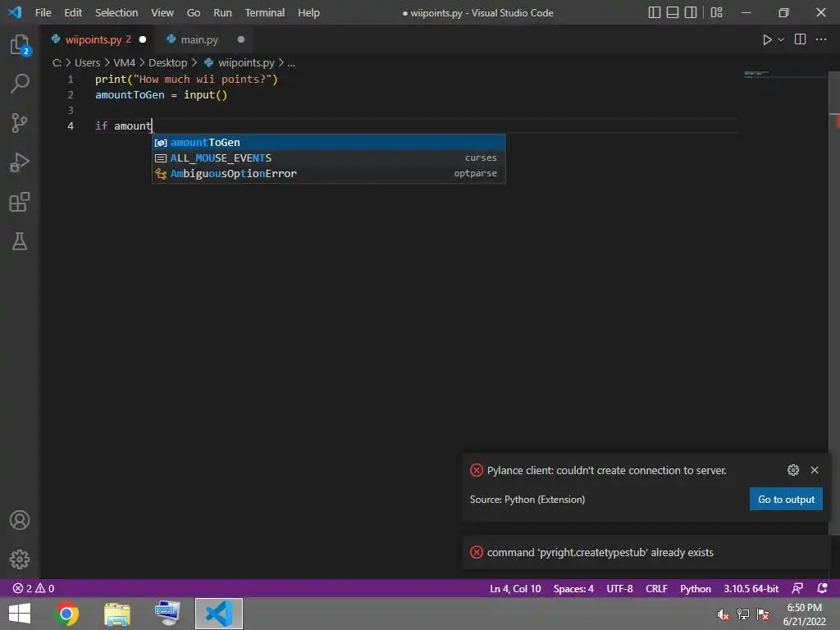Open Windows Start menu
Viewport: 840px width, 630px height.
tap(20, 614)
